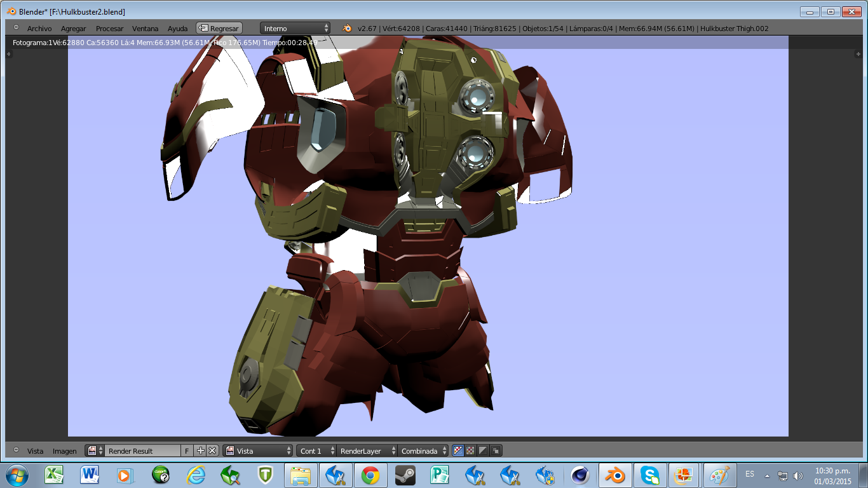Open the Procesar menu

tap(109, 29)
